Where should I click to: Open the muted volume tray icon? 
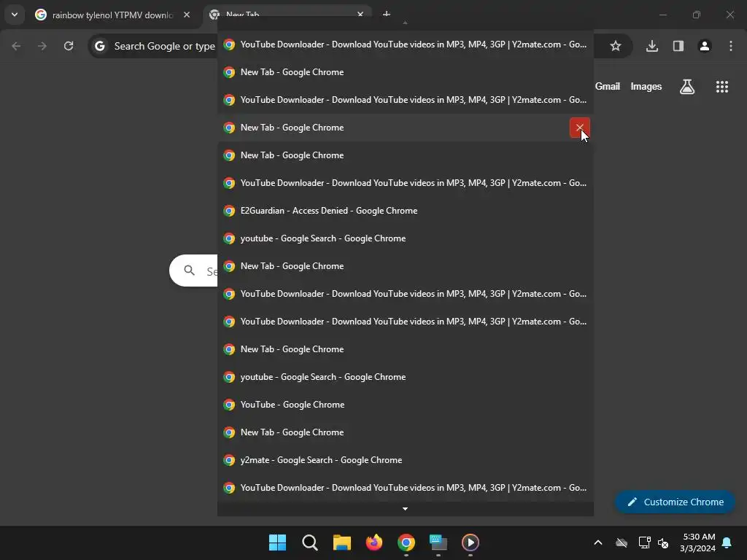click(x=663, y=542)
